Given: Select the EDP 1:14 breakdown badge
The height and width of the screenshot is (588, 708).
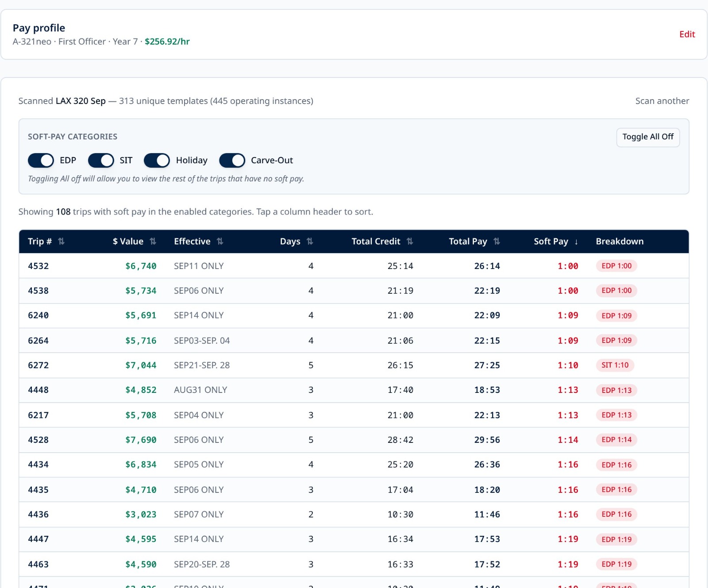Looking at the screenshot, I should coord(616,440).
